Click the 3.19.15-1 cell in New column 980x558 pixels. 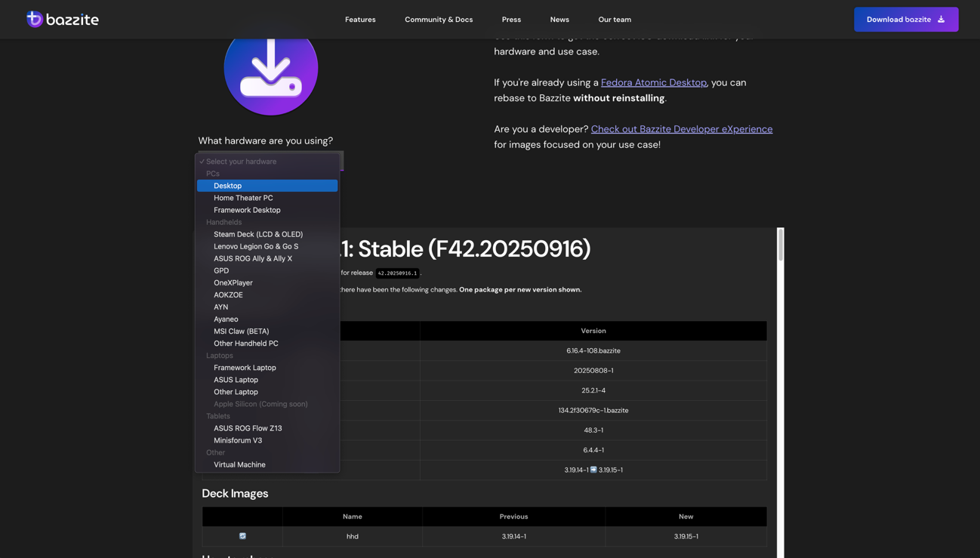tap(686, 536)
